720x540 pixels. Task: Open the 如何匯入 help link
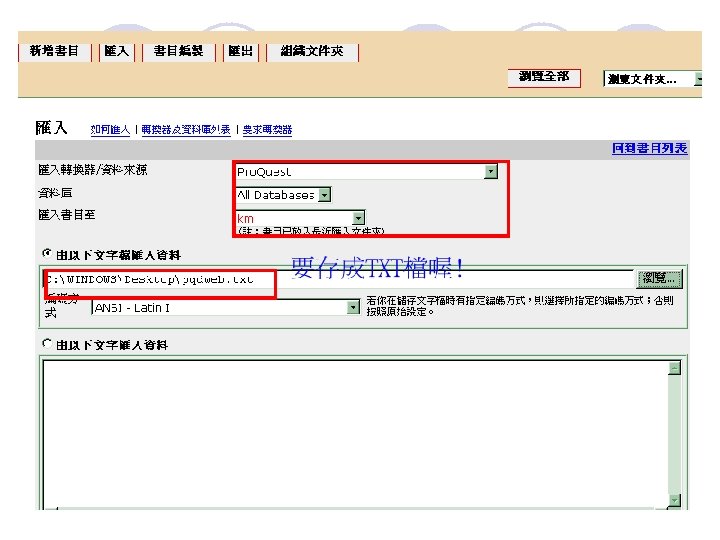tap(110, 130)
